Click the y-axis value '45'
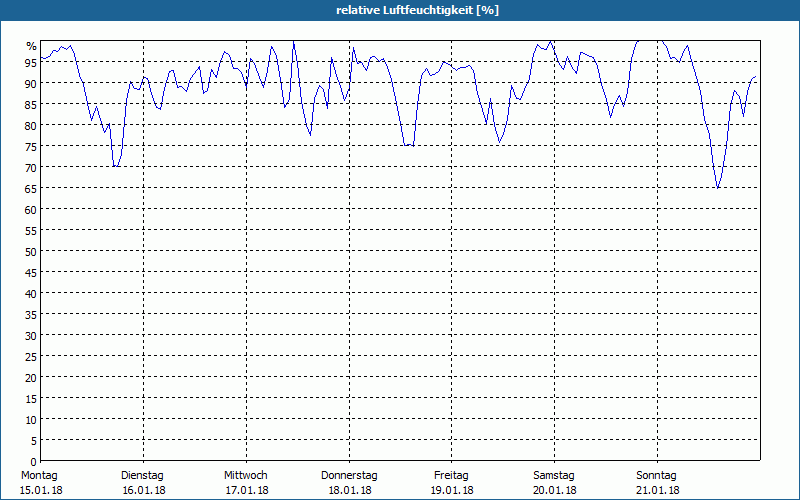Screen dimensions: 800x500 pyautogui.click(x=31, y=273)
